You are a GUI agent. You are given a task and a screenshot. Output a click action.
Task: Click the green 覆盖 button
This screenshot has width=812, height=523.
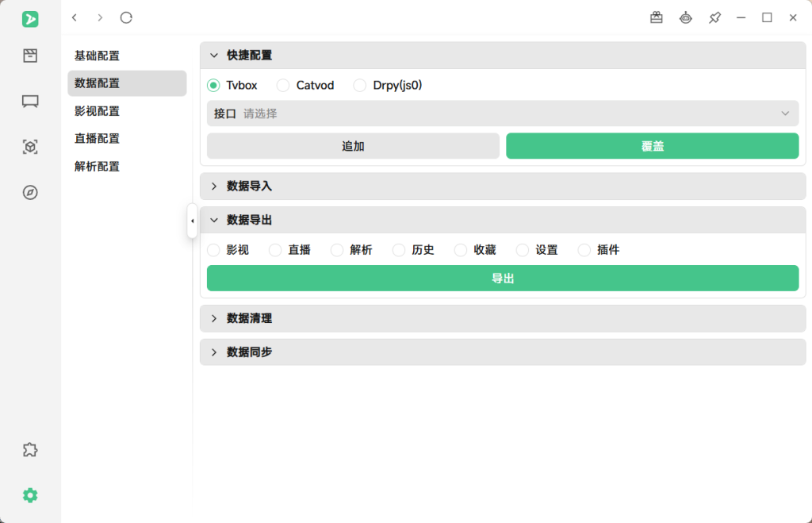click(652, 146)
